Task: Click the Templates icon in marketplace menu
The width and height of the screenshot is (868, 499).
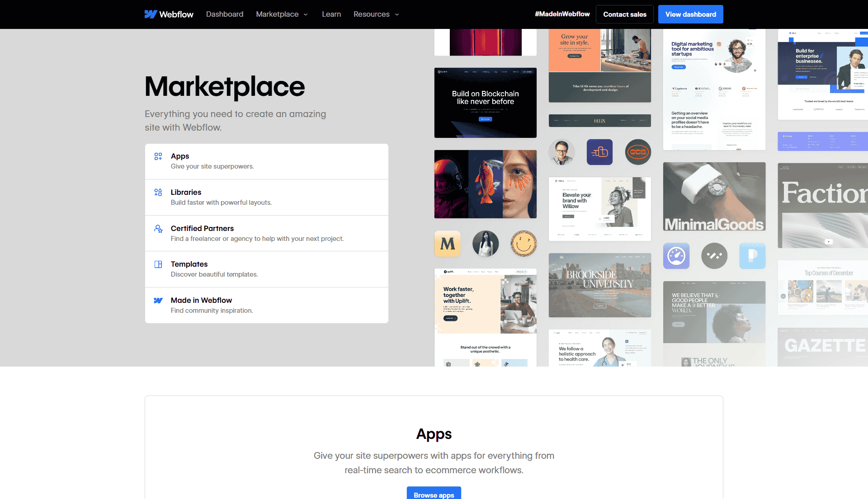Action: click(158, 264)
